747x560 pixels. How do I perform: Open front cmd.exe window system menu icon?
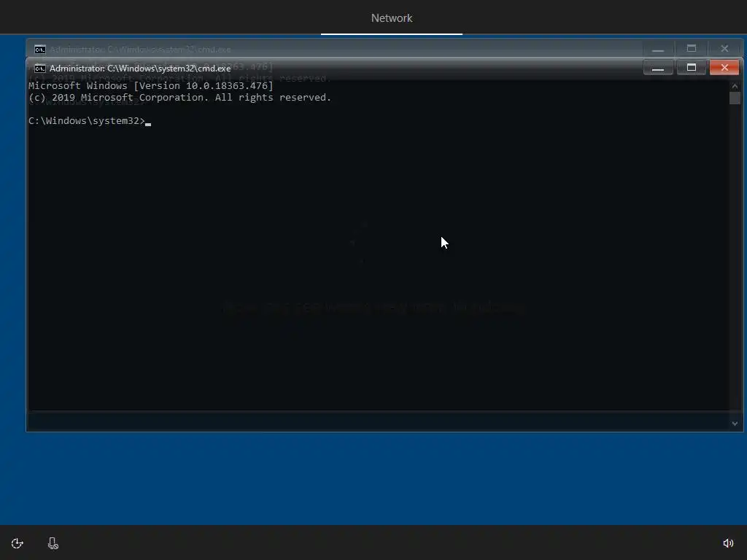pos(40,69)
